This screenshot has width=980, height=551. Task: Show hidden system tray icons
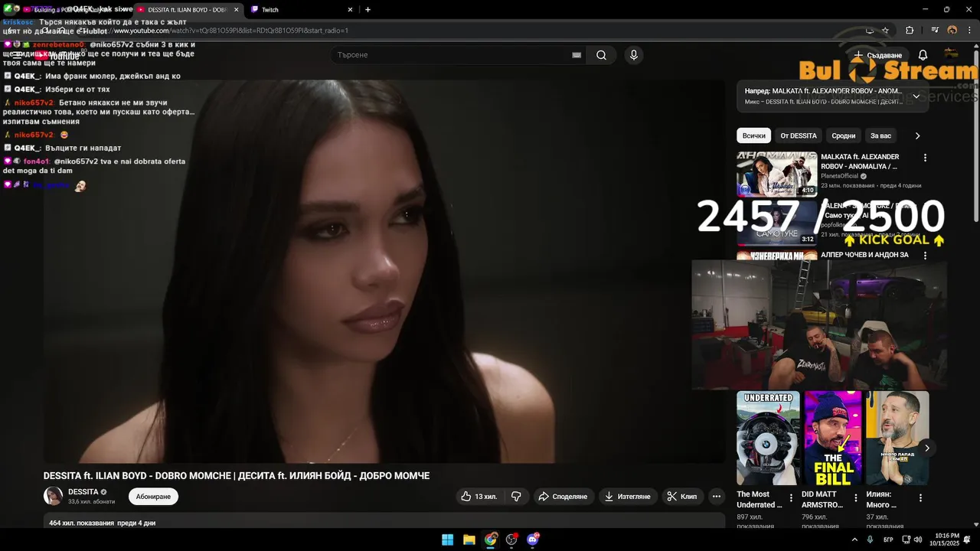[854, 540]
